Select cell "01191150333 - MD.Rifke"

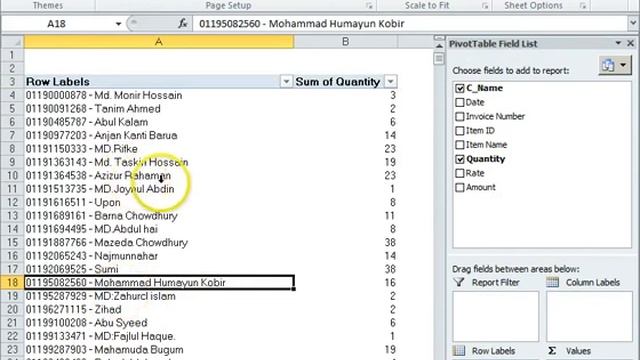click(159, 149)
